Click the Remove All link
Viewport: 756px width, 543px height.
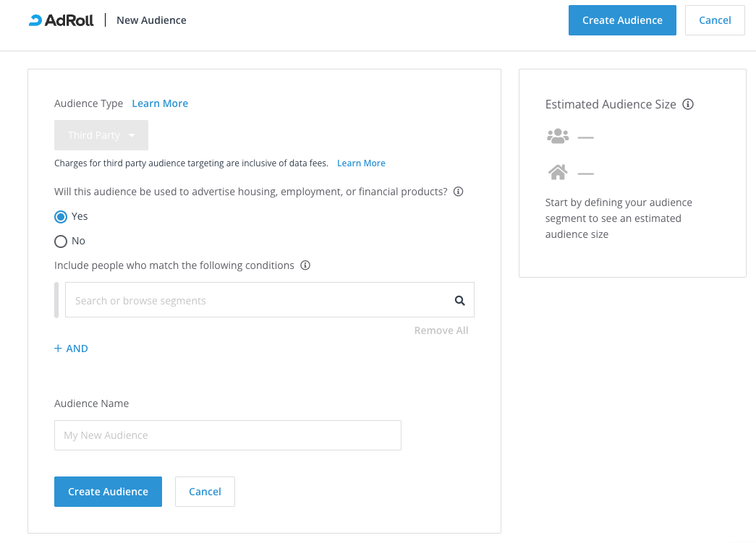pos(441,330)
